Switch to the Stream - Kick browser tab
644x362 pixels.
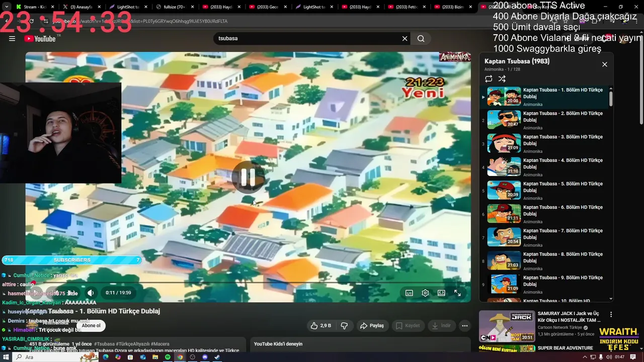(34, 7)
